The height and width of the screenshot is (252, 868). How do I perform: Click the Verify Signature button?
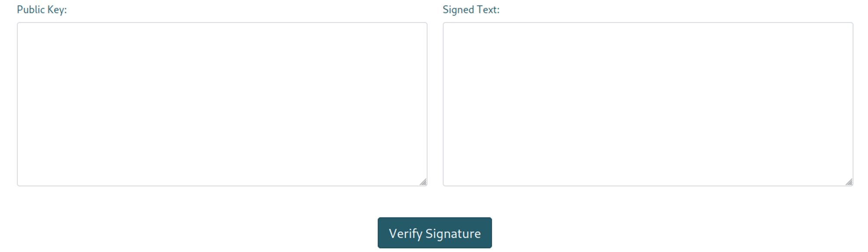tap(434, 233)
